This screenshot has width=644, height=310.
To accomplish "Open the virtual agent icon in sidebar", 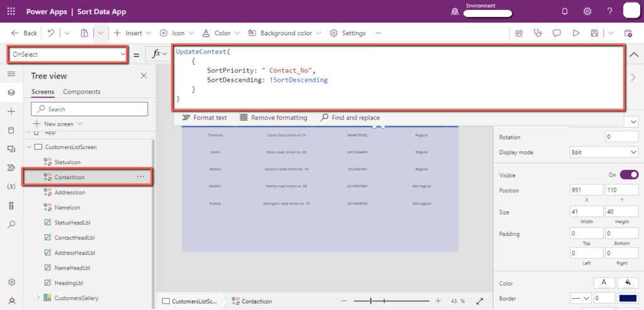I will [x=11, y=301].
